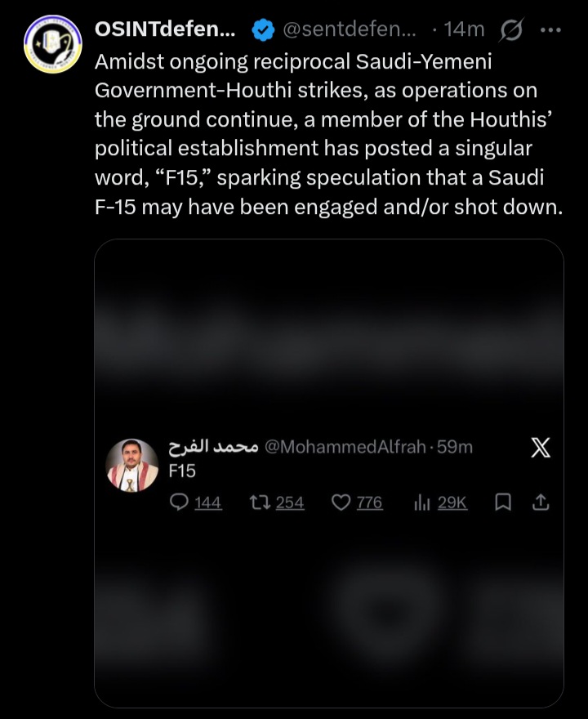This screenshot has height=719, width=588.
Task: Open the OSINTdefender display name
Action: click(165, 29)
